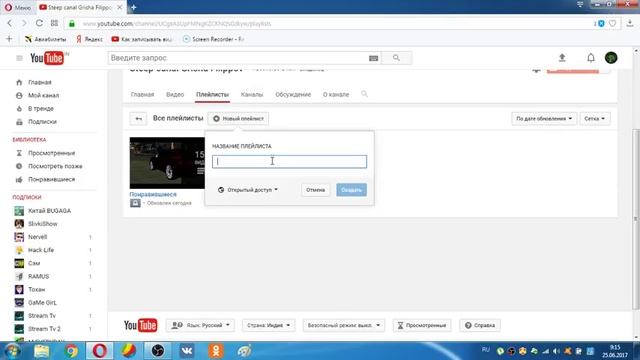Select the Плейлисты channel tab
Image resolution: width=640 pixels, height=360 pixels.
(212, 94)
